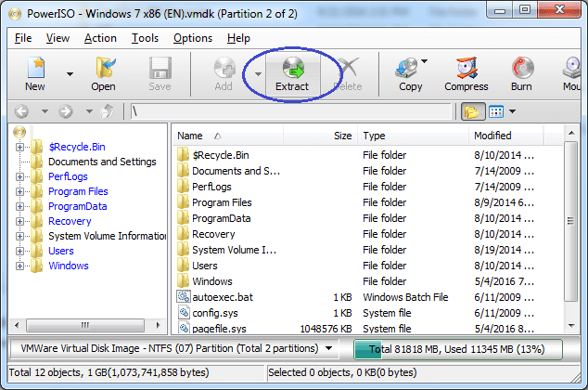Viewport: 588px width, 390px height.
Task: Sort by the Modified column header
Action: (505, 136)
